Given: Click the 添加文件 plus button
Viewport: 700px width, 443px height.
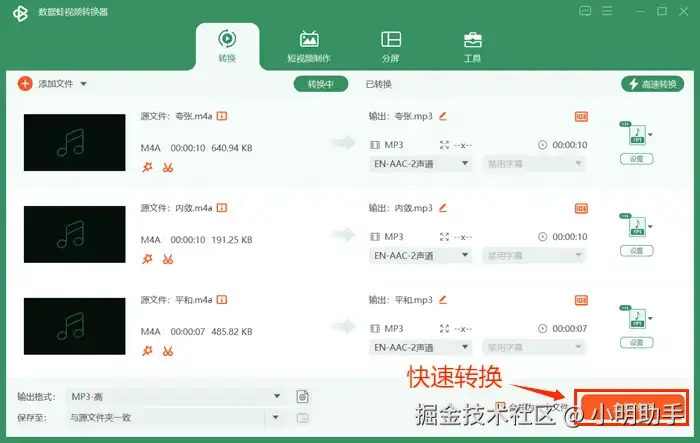Looking at the screenshot, I should point(25,84).
